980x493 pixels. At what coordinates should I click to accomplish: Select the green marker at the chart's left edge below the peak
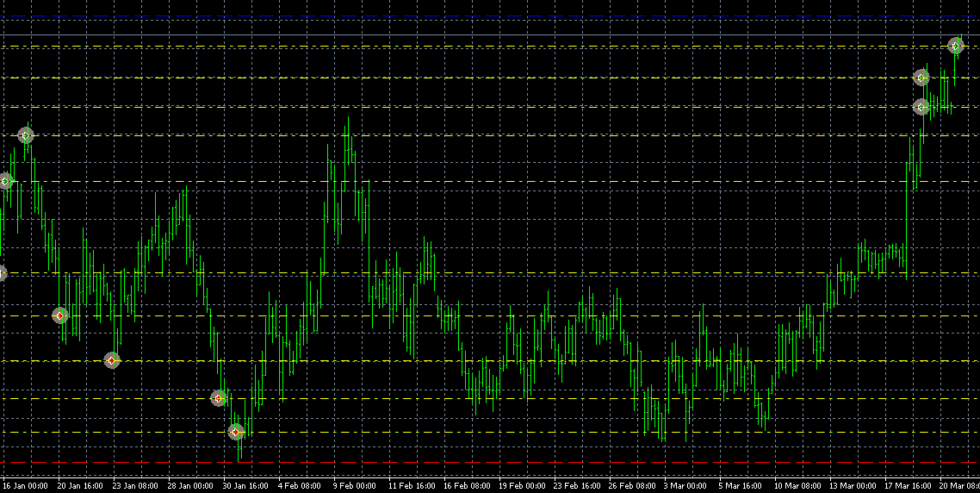point(5,181)
